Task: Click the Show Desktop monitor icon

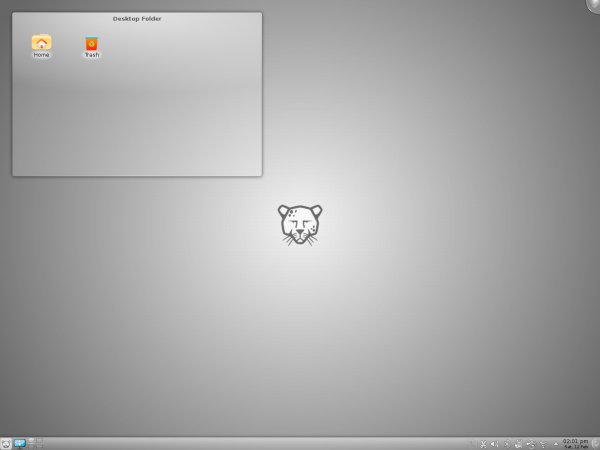Action: click(x=20, y=444)
